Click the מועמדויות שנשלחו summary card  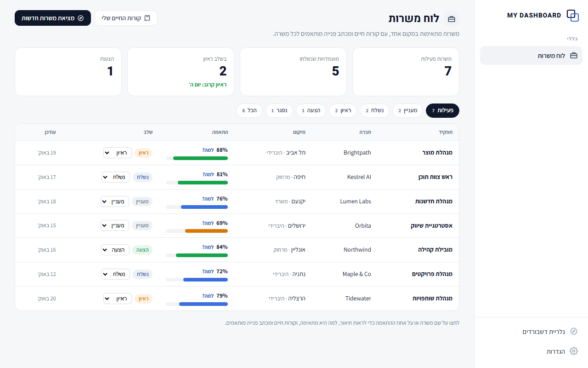point(293,72)
